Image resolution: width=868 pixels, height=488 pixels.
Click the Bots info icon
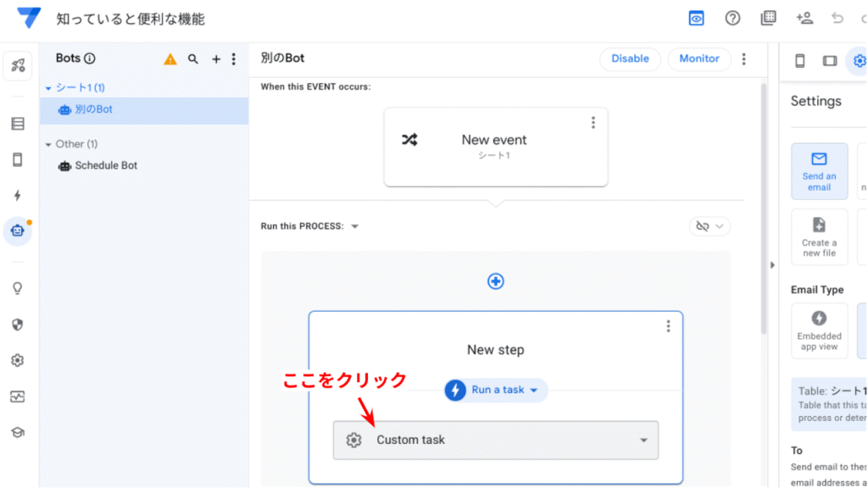tap(90, 58)
